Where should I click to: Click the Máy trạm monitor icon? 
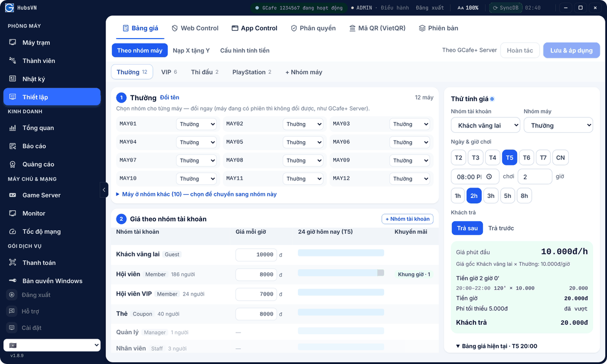(x=13, y=42)
